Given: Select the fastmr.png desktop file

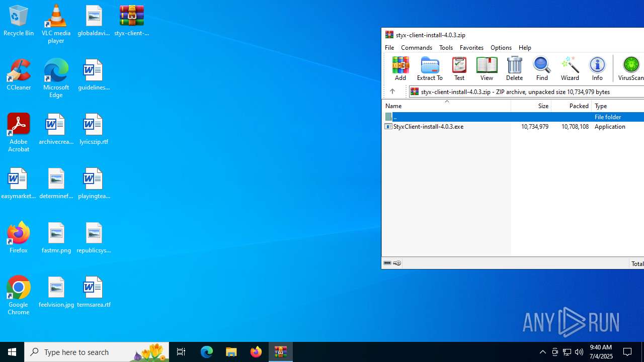Looking at the screenshot, I should 56,238.
